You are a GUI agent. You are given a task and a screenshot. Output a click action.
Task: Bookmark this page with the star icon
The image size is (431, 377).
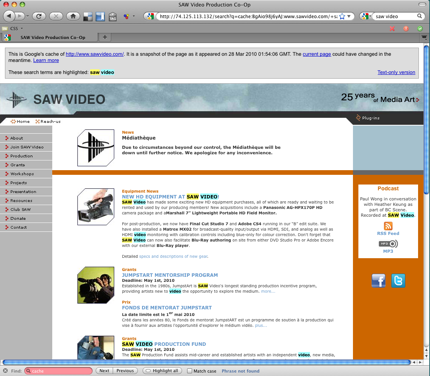point(342,16)
